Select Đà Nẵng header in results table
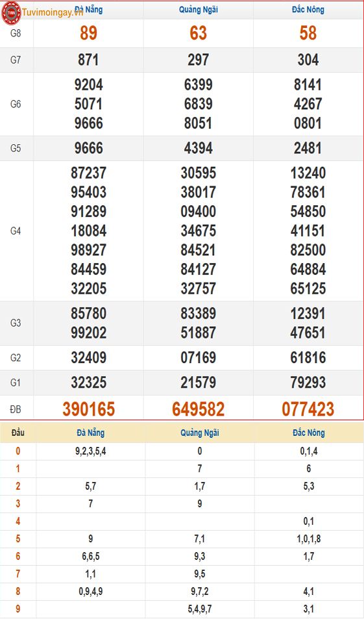The height and width of the screenshot is (619, 364). [x=89, y=10]
